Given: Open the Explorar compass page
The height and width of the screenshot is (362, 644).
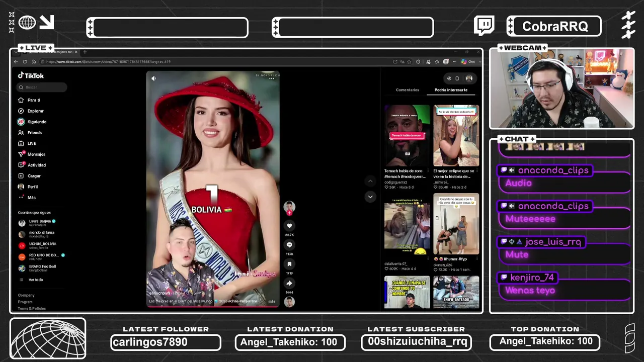Looking at the screenshot, I should point(31,111).
